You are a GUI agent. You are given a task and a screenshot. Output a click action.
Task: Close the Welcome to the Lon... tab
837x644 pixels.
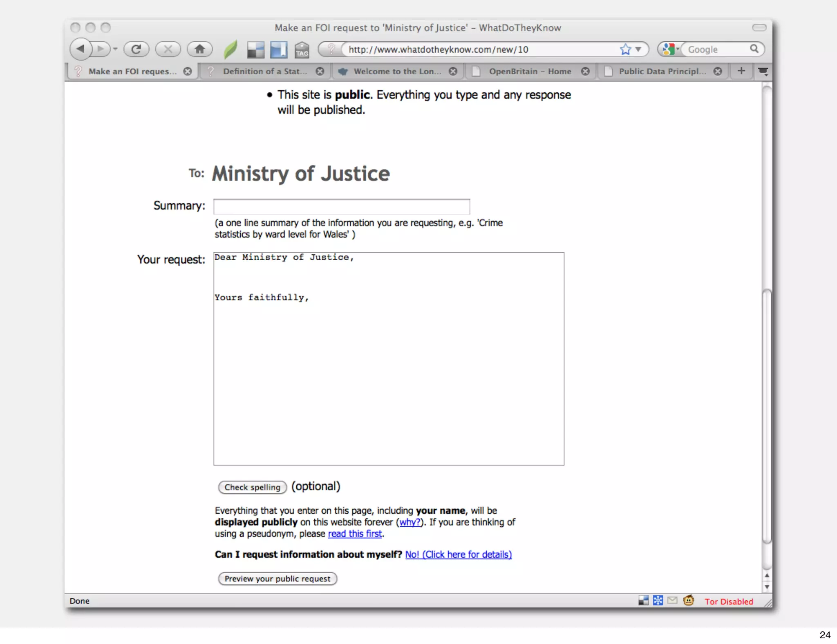click(x=453, y=71)
